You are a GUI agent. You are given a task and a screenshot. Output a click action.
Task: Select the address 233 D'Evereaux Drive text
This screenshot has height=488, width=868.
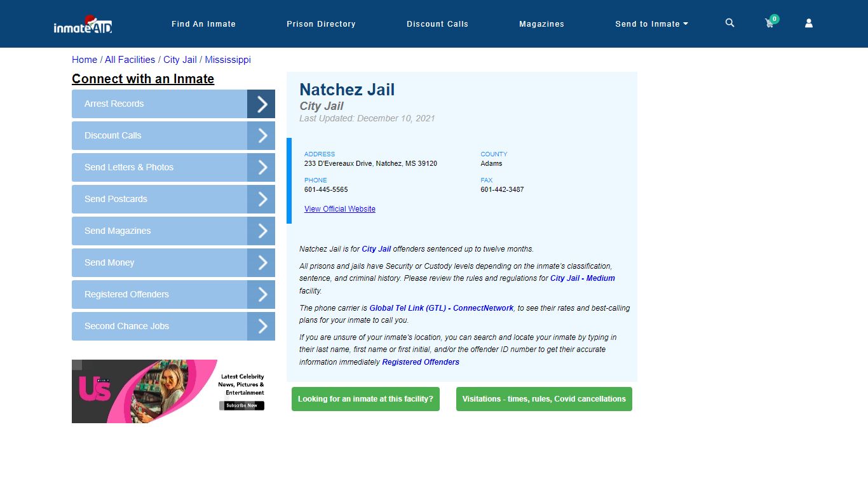[370, 163]
